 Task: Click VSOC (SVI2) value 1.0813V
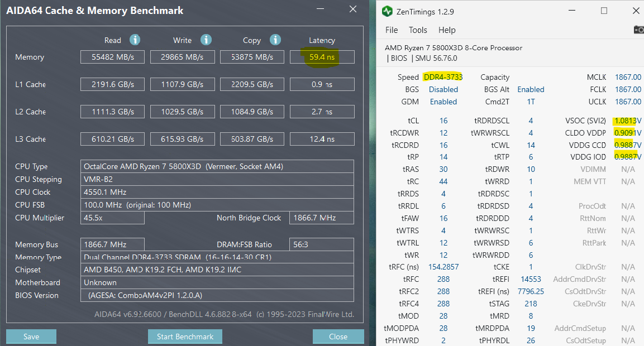click(x=628, y=121)
